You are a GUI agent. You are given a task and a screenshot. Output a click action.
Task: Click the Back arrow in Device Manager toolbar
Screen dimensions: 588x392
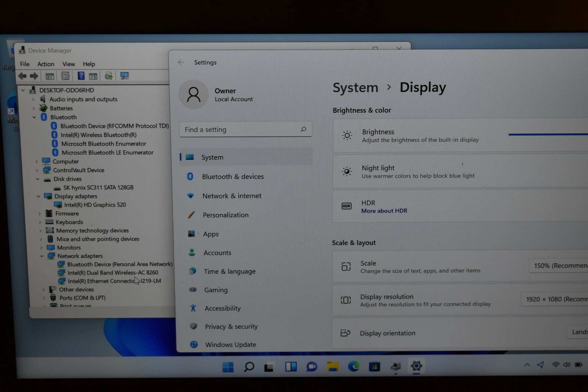[x=22, y=76]
